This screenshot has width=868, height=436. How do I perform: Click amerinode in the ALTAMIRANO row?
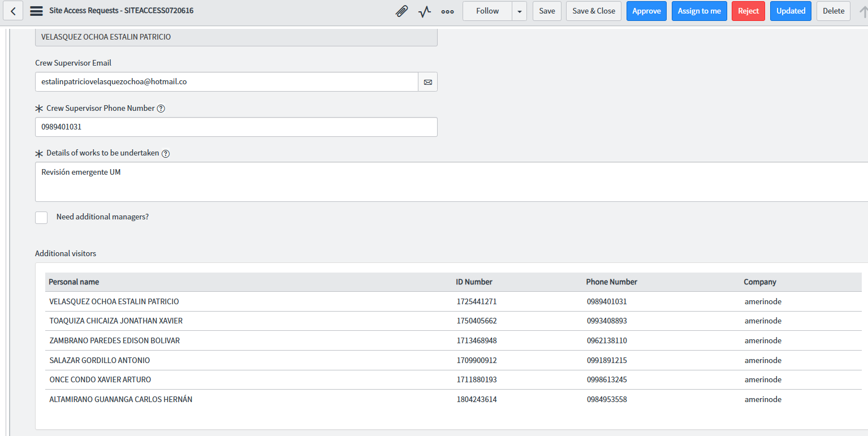[763, 400]
